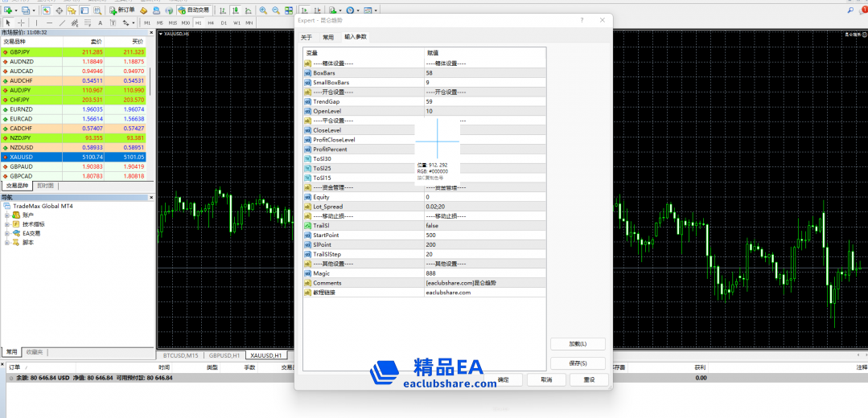This screenshot has width=868, height=418.
Task: Open the 关于 tab in Expert dialog
Action: (306, 37)
